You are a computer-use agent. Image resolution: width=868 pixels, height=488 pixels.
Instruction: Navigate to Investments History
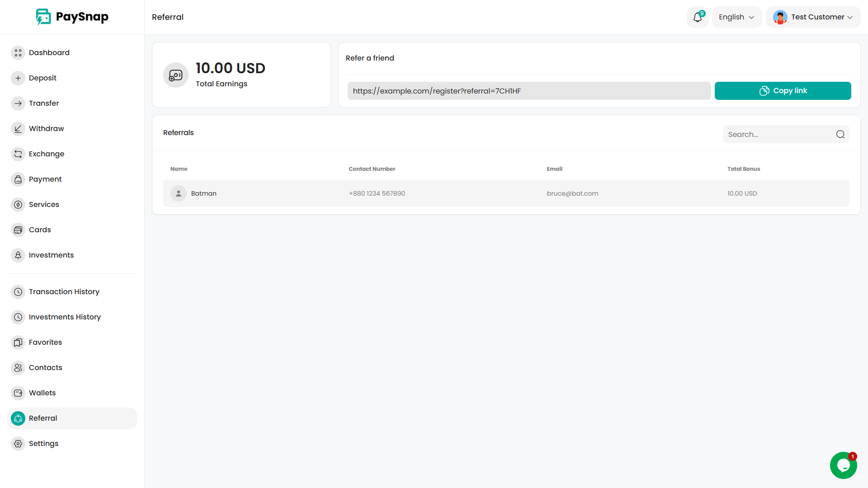click(x=65, y=317)
